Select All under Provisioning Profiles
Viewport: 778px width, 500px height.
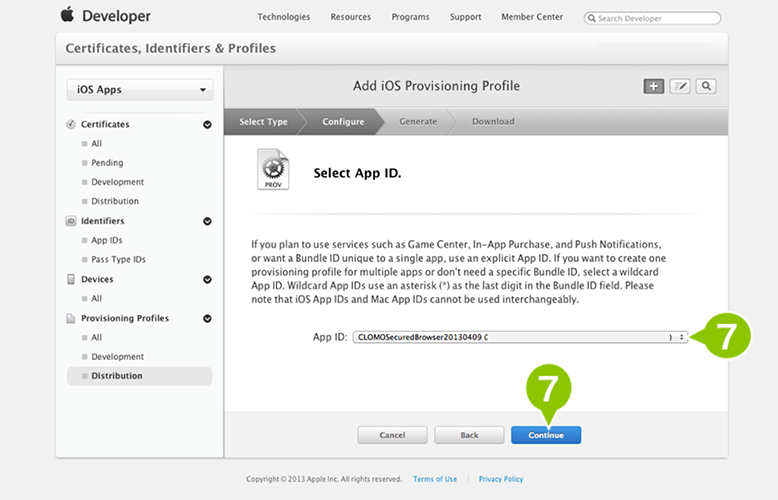pyautogui.click(x=96, y=337)
